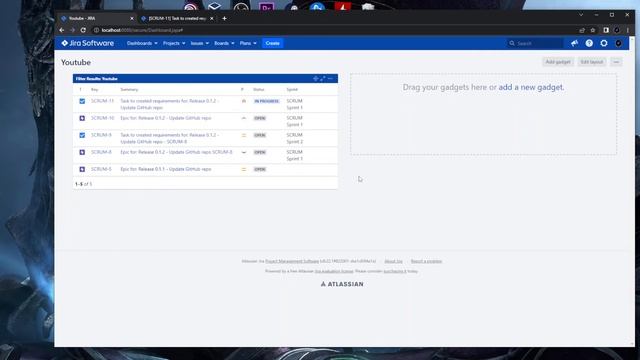Bookmark this page with the star icon
The image size is (640, 360).
593,30
